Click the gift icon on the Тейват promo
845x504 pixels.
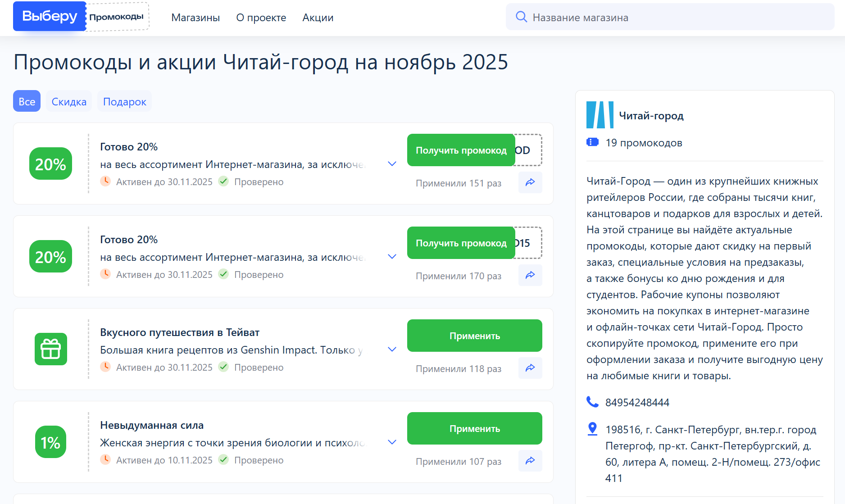(x=50, y=349)
